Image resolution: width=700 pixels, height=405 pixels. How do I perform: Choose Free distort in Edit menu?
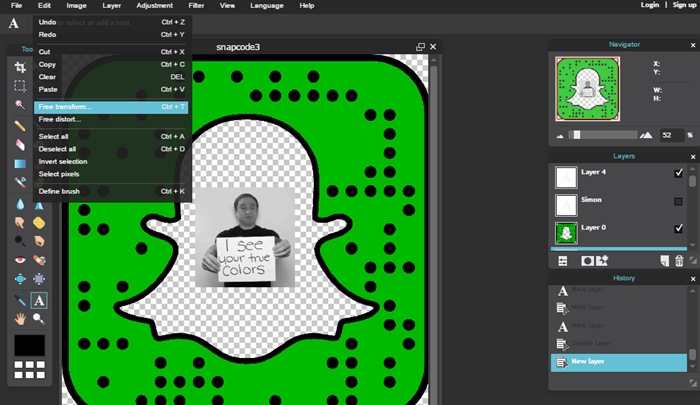[111, 119]
